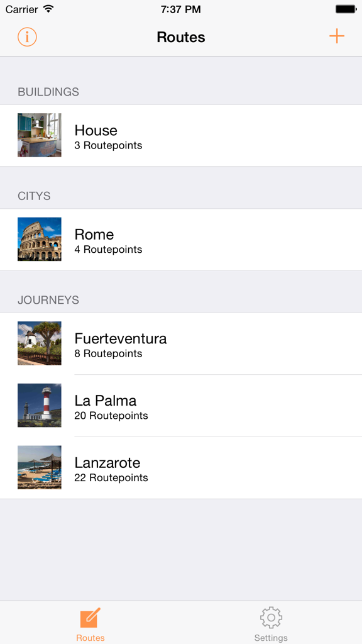Tap the BUILDINGS section header
This screenshot has height=644, width=362.
point(49,92)
